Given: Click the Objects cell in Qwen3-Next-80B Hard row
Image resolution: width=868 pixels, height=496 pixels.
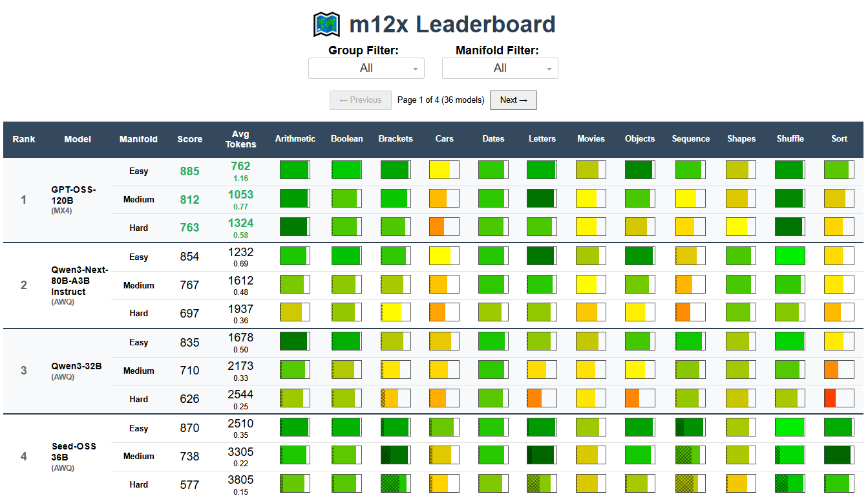Looking at the screenshot, I should pos(639,312).
